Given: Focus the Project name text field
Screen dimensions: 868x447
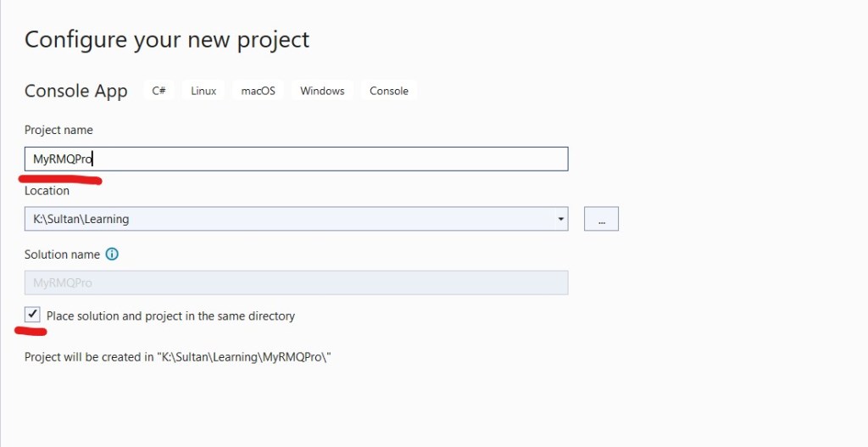Looking at the screenshot, I should (x=296, y=159).
